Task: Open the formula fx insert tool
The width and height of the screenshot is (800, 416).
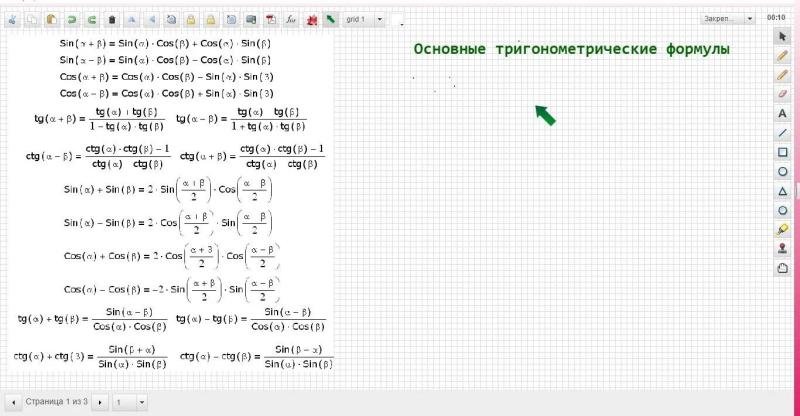Action: (x=291, y=20)
